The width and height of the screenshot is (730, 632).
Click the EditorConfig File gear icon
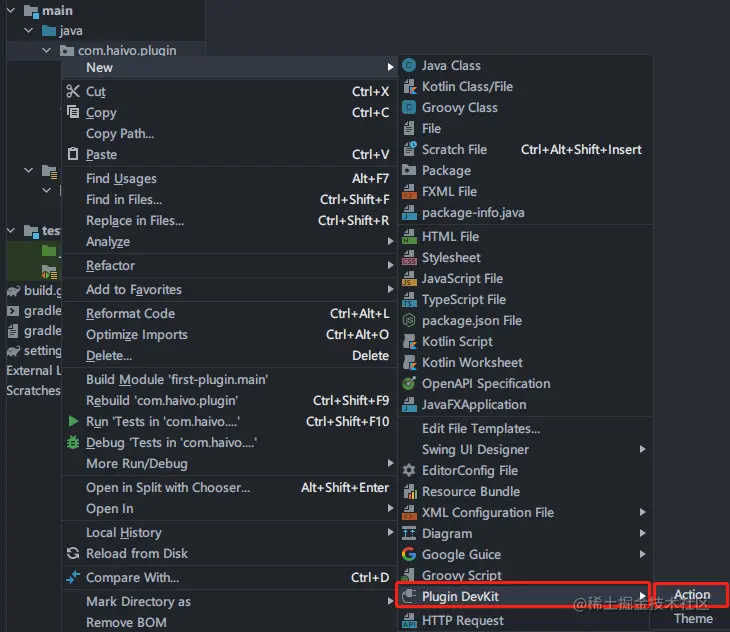409,470
